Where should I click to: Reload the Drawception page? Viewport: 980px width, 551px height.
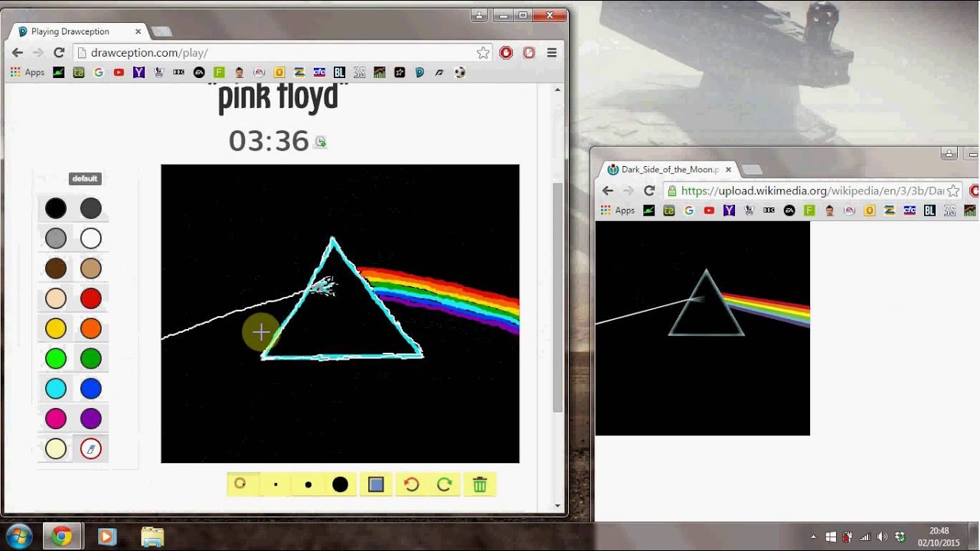coord(59,53)
